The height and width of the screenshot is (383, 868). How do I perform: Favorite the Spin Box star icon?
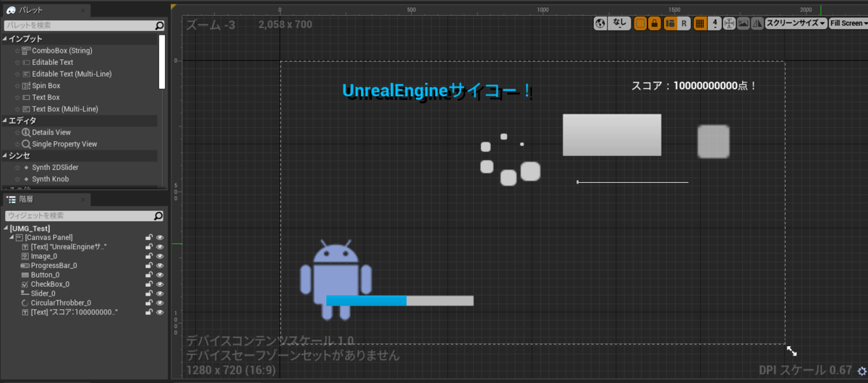tap(17, 85)
